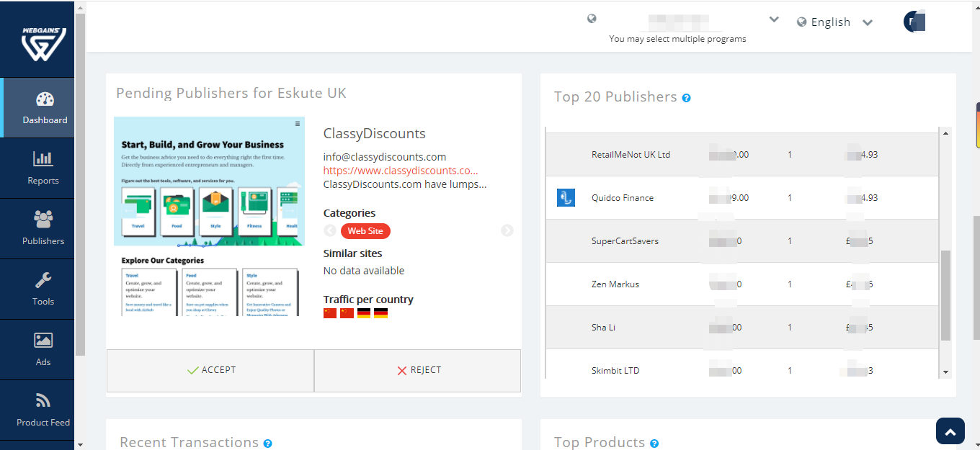Click the first China flag icon
The image size is (980, 450).
coord(330,313)
